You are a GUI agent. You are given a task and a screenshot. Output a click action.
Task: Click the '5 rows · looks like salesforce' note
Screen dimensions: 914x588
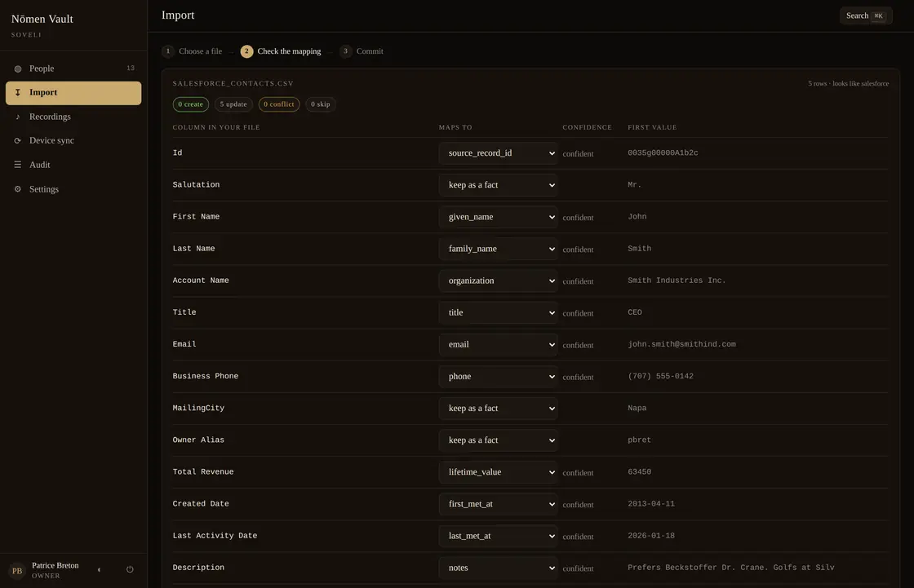click(x=848, y=84)
